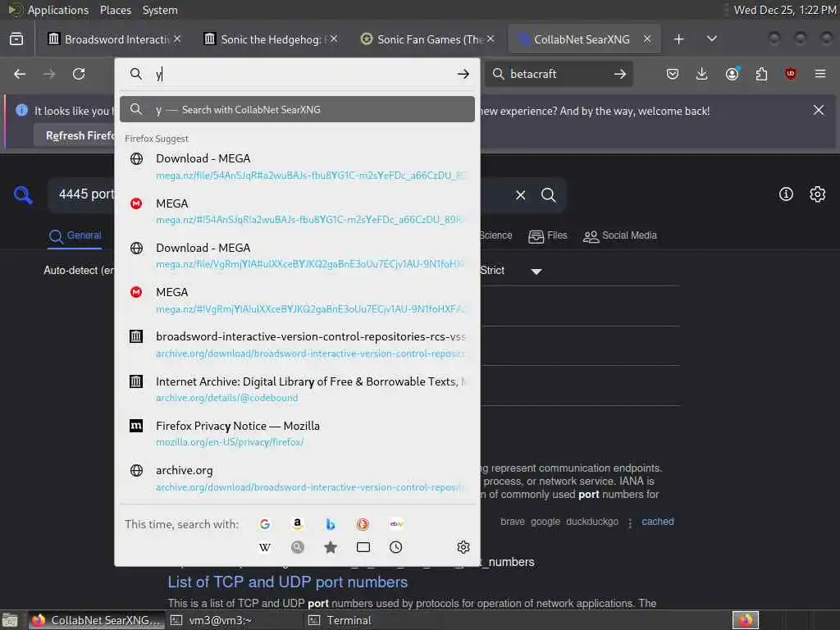The width and height of the screenshot is (840, 630).
Task: Open the System menu
Action: click(x=160, y=10)
